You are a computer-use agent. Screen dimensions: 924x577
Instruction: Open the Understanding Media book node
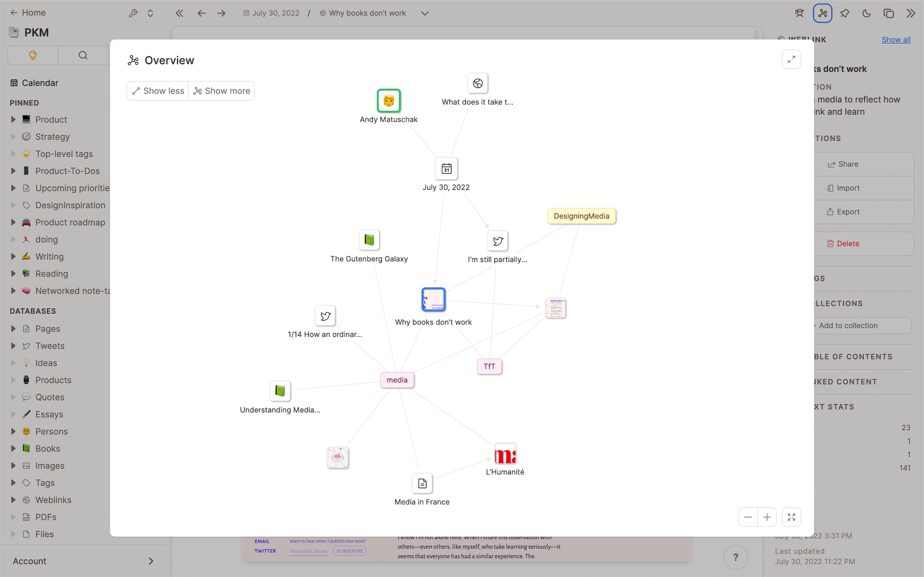[280, 391]
